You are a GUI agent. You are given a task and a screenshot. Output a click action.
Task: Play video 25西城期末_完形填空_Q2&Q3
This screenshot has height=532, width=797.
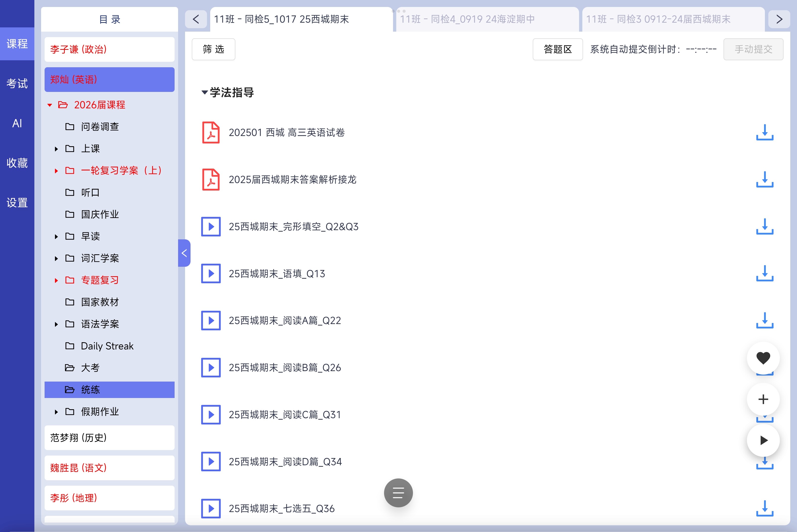click(211, 226)
